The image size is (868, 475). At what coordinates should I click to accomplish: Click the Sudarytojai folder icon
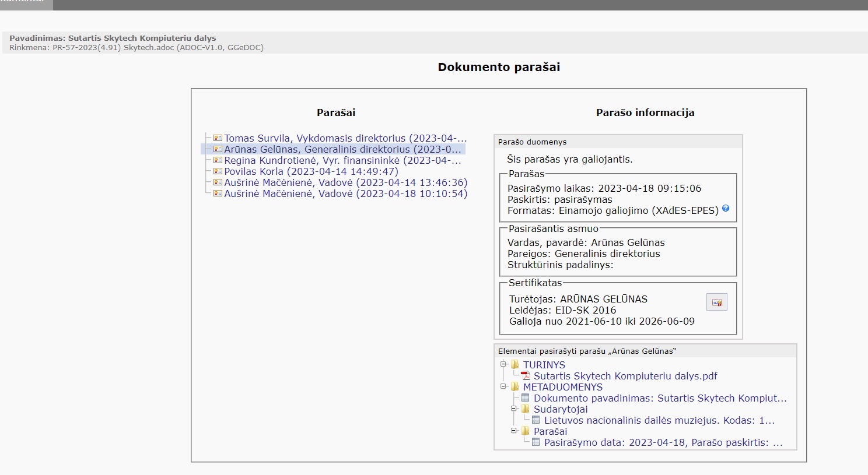click(x=526, y=409)
